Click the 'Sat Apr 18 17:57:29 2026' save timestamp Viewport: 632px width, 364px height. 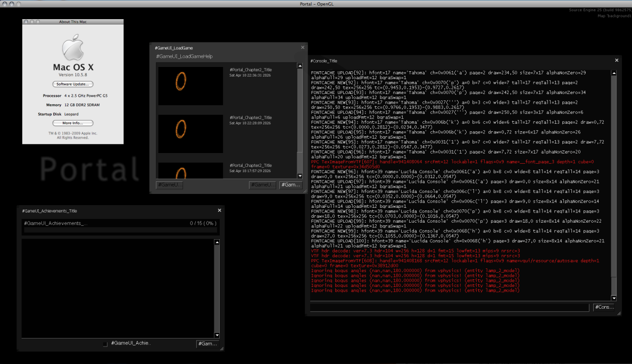tap(250, 171)
